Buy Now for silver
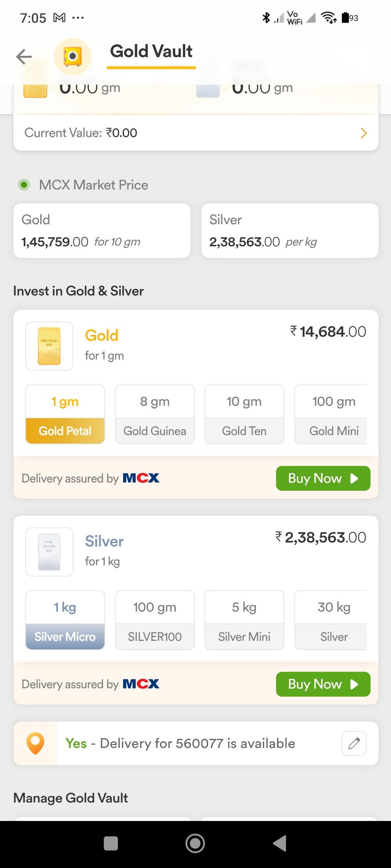391x868 pixels. coord(323,684)
